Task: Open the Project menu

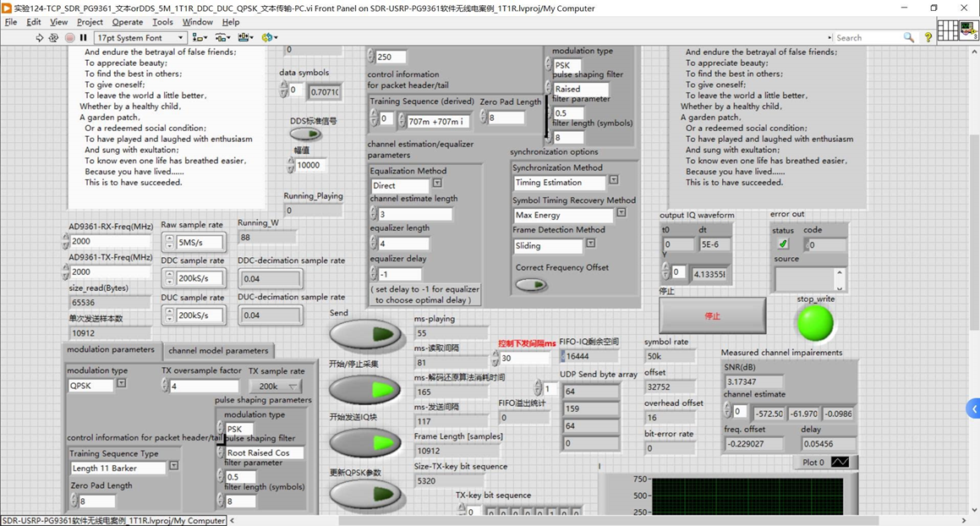Action: tap(90, 22)
